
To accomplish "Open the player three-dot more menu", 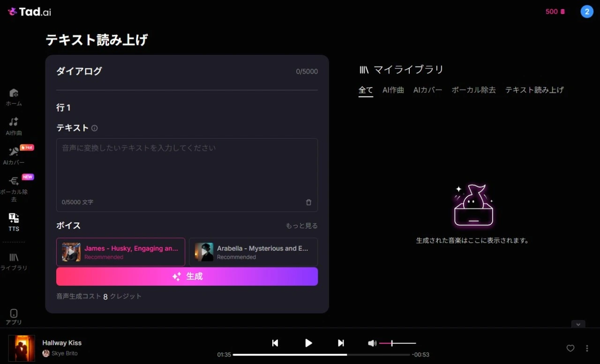I will (x=587, y=348).
